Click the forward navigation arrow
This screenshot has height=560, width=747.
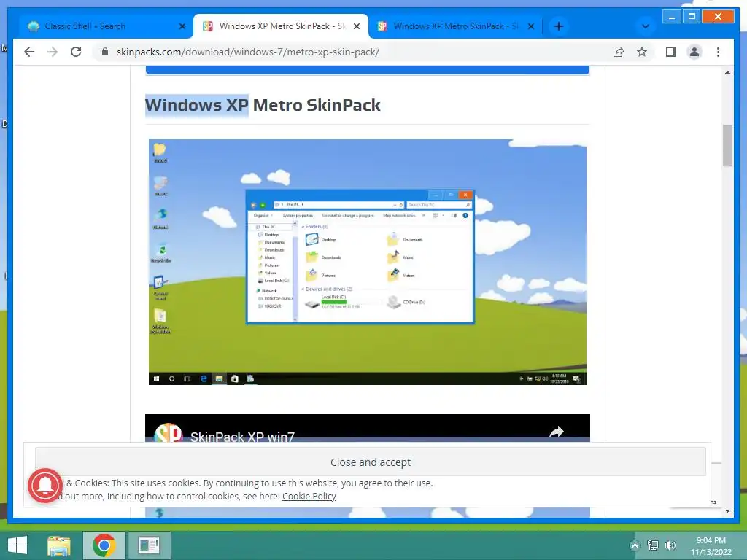coord(53,52)
